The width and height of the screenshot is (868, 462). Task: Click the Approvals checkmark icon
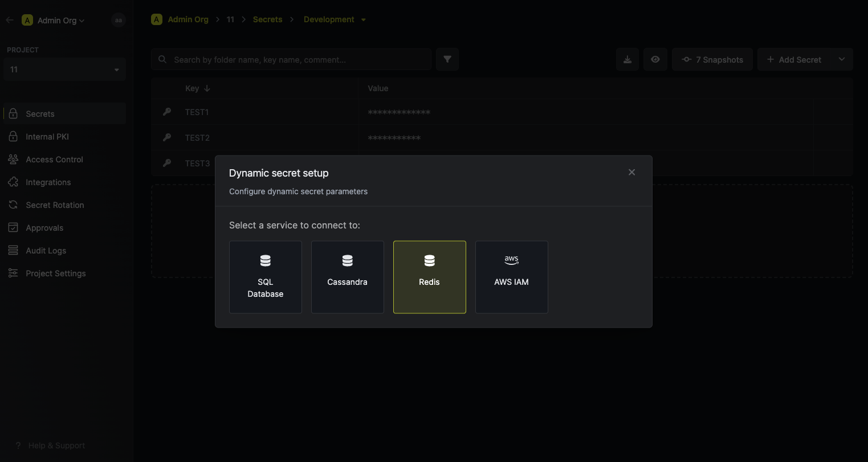13,228
